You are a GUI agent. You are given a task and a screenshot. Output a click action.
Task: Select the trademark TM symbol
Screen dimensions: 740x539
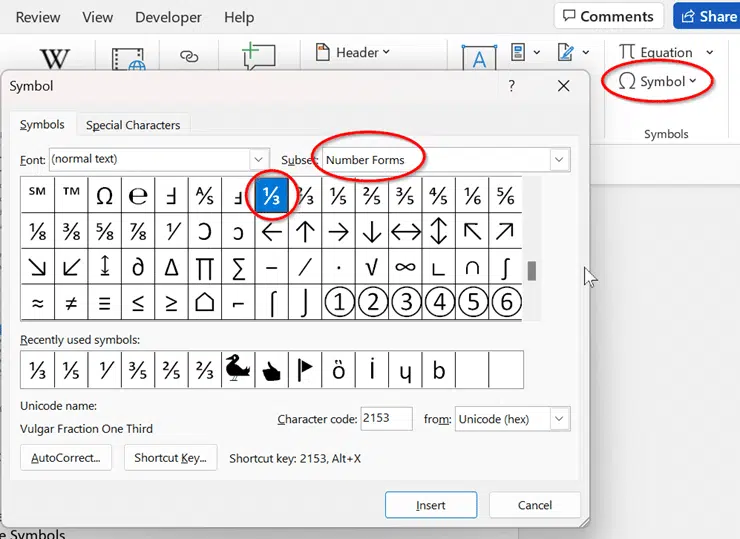tap(71, 195)
